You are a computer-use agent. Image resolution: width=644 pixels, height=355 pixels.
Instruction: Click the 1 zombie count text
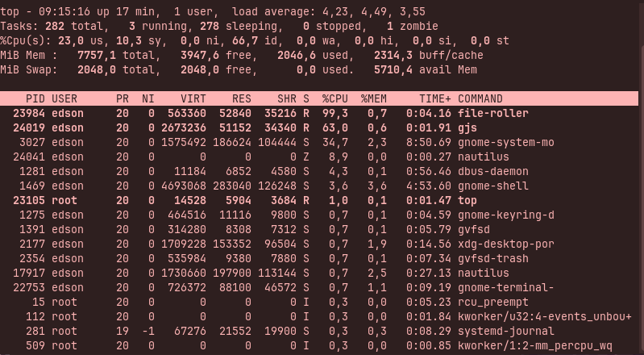tap(413, 27)
